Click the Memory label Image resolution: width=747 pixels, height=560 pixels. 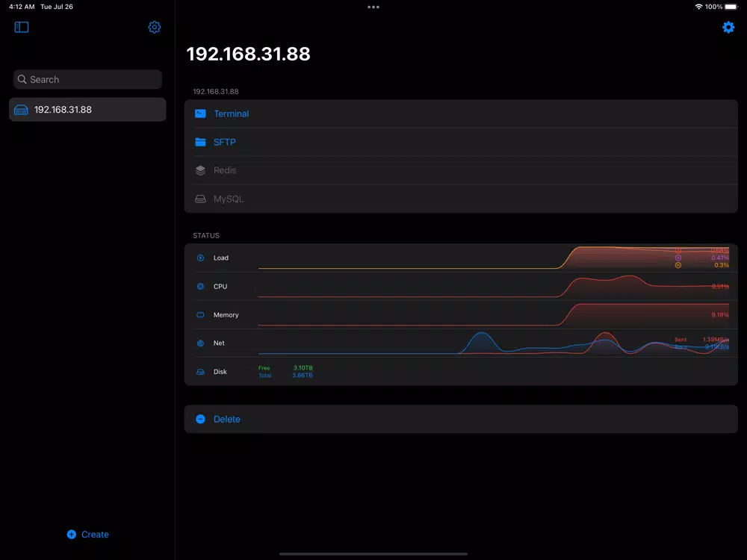pos(226,315)
